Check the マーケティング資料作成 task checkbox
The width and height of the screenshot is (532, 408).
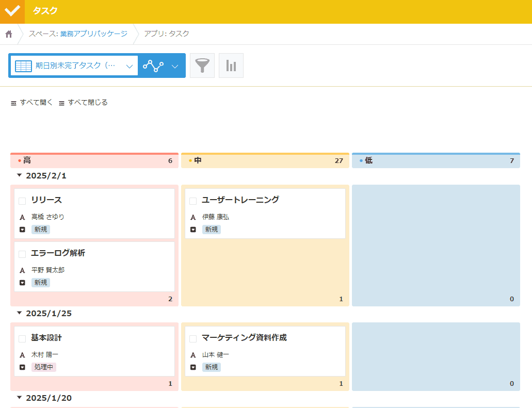[x=193, y=339]
